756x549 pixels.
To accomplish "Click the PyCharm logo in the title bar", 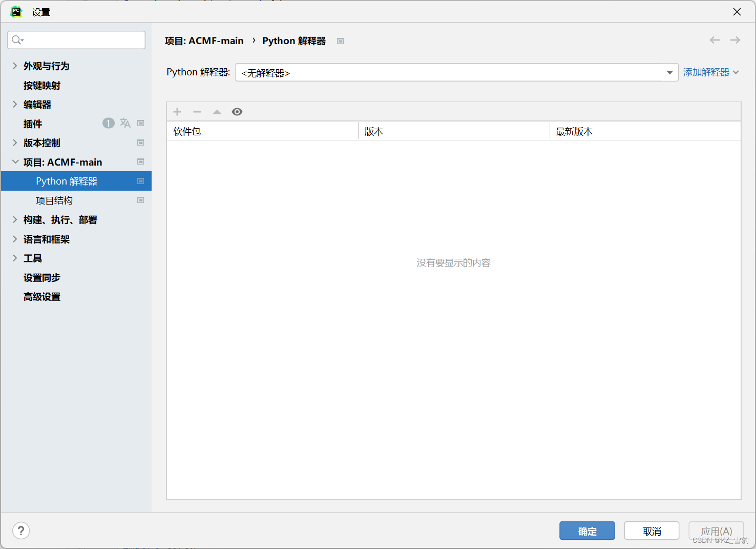I will tap(16, 12).
